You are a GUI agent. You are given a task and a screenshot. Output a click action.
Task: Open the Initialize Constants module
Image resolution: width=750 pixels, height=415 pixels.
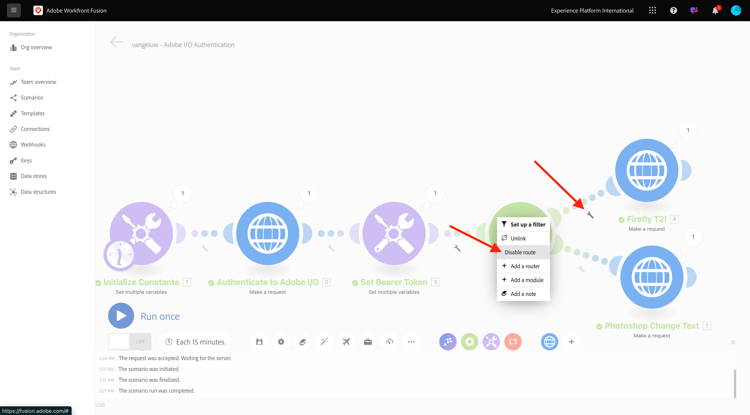[x=142, y=233]
